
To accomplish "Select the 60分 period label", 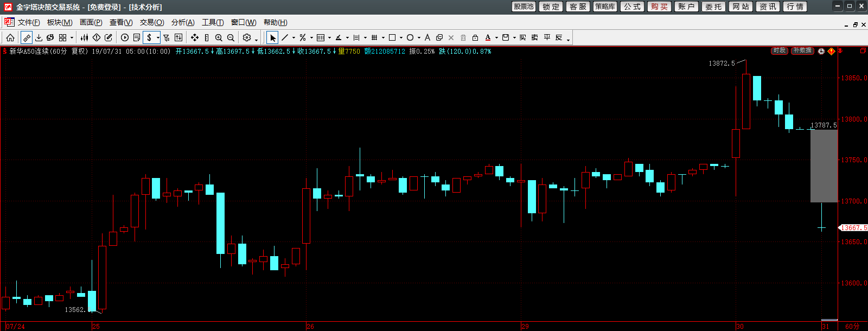I will (852, 326).
